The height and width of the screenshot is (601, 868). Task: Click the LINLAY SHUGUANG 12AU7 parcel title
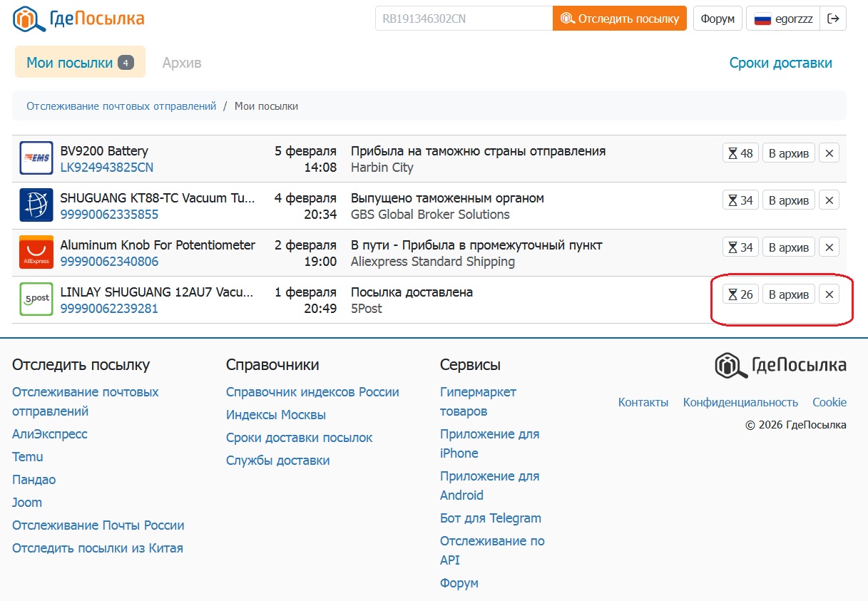155,292
